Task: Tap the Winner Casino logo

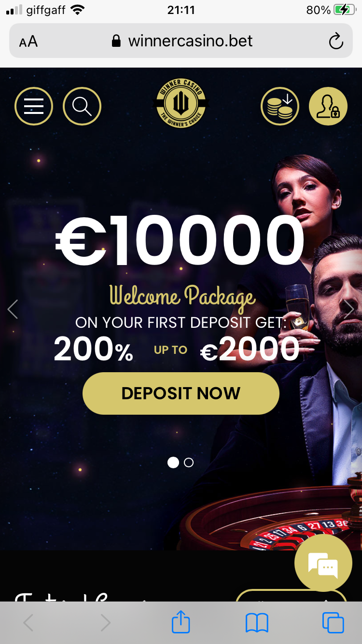Action: tap(181, 104)
